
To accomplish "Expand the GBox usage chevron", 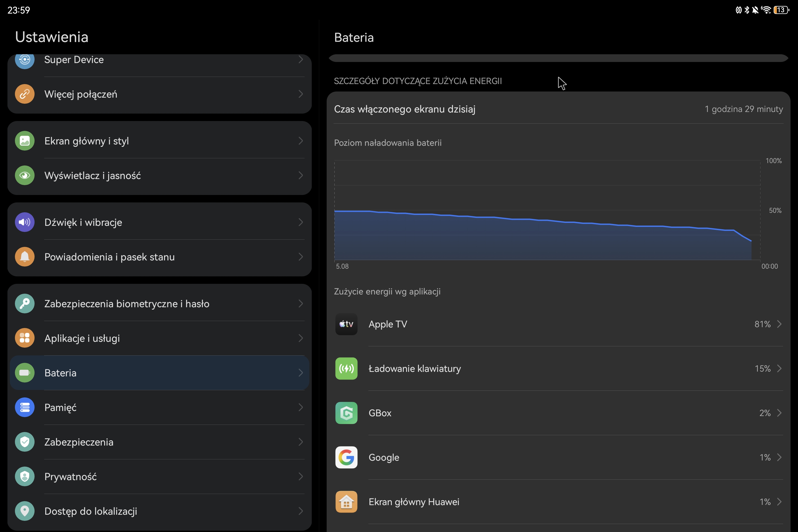I will (779, 413).
